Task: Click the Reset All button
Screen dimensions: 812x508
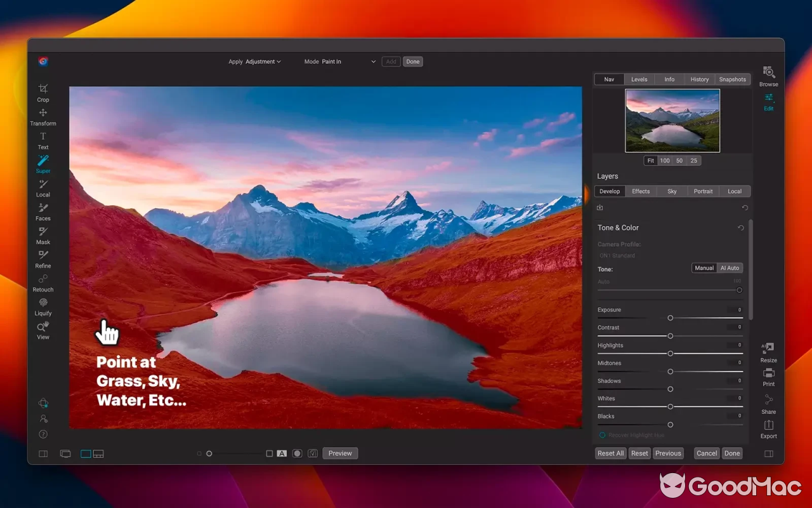Action: 610,453
